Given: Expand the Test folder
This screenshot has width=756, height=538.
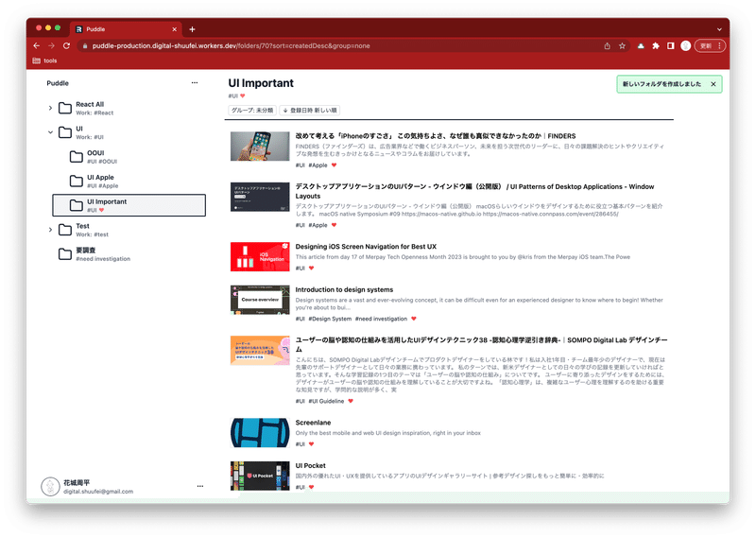Looking at the screenshot, I should [50, 230].
